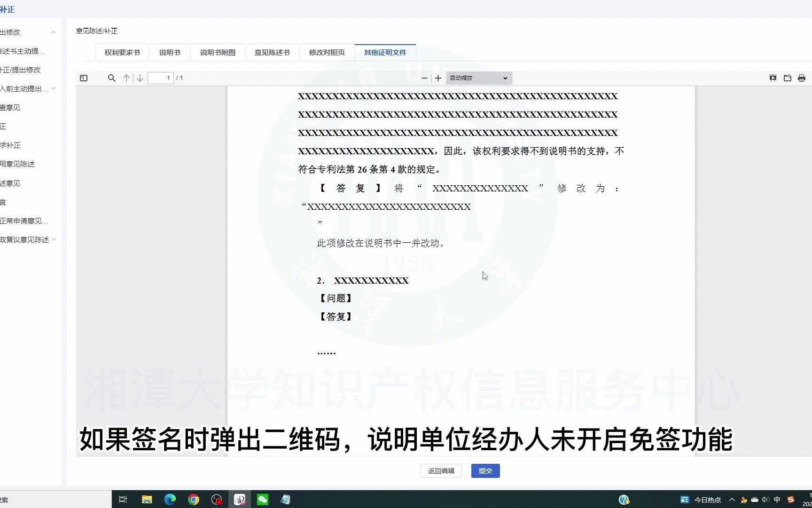Screen dimensions: 812x508
Task: Toggle 中 input method indicator
Action: [x=777, y=500]
